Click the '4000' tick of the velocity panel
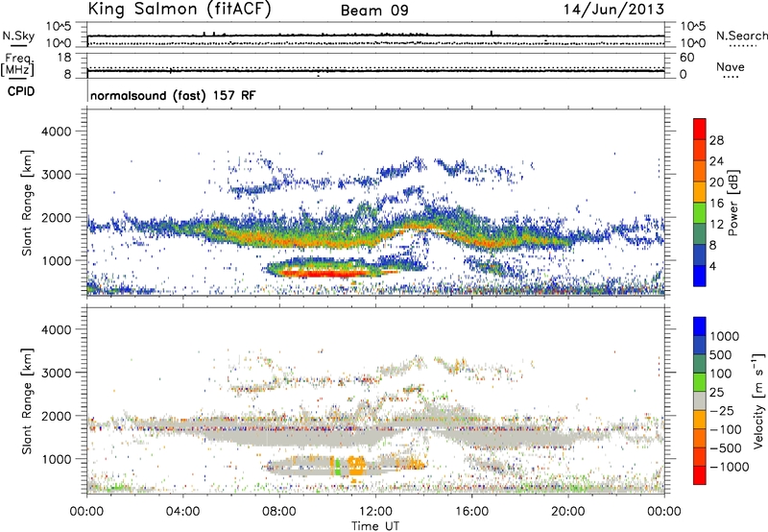 [x=56, y=329]
